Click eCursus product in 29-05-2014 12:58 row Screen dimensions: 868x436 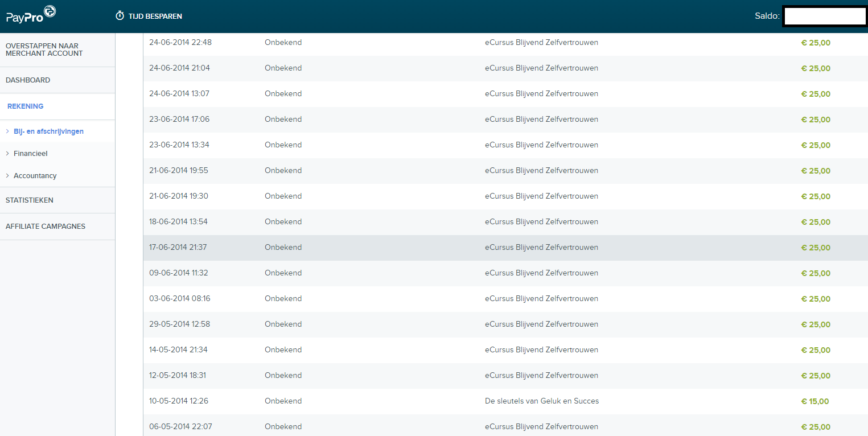click(542, 324)
